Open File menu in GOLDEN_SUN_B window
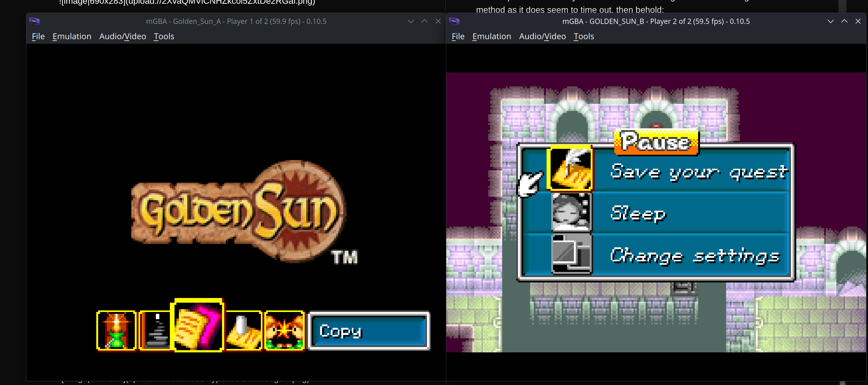Viewport: 868px width, 385px height. (458, 36)
